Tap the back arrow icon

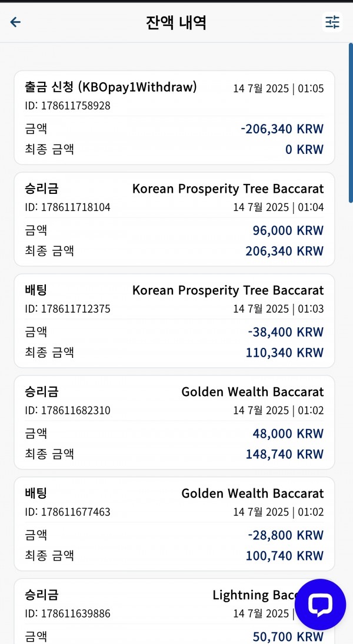(x=16, y=22)
